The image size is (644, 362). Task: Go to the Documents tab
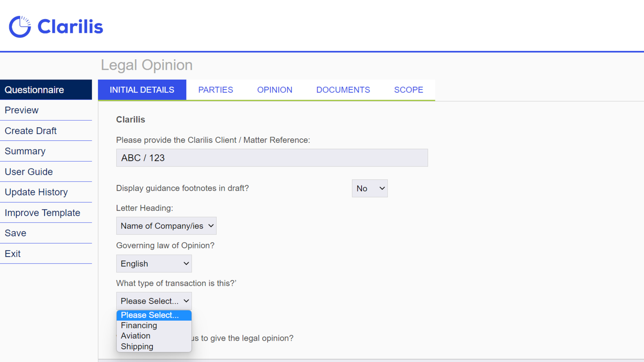tap(343, 90)
